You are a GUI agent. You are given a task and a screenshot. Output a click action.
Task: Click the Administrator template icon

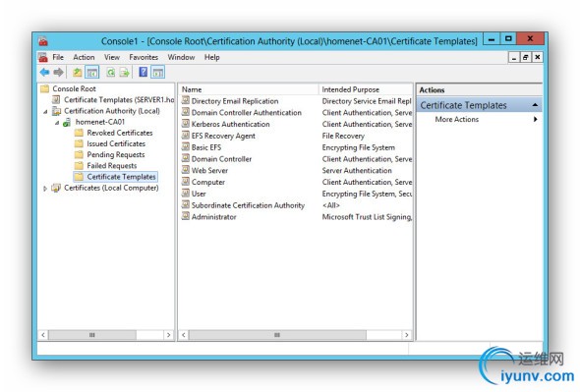[x=186, y=216]
